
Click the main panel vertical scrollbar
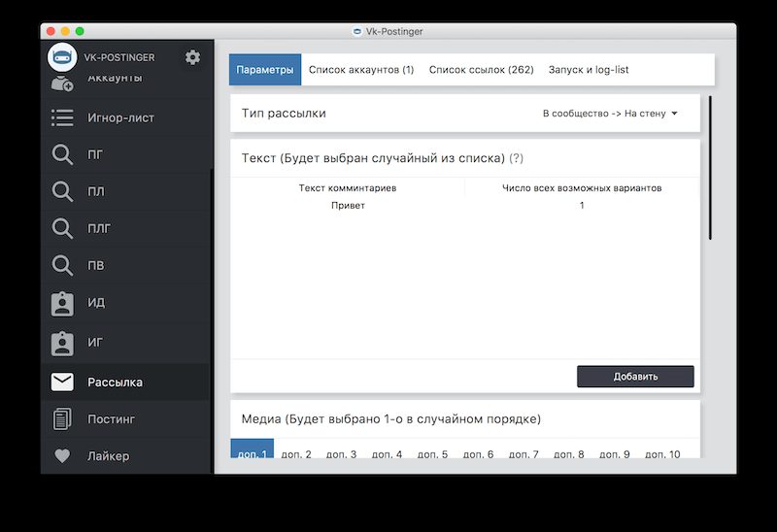tap(711, 167)
